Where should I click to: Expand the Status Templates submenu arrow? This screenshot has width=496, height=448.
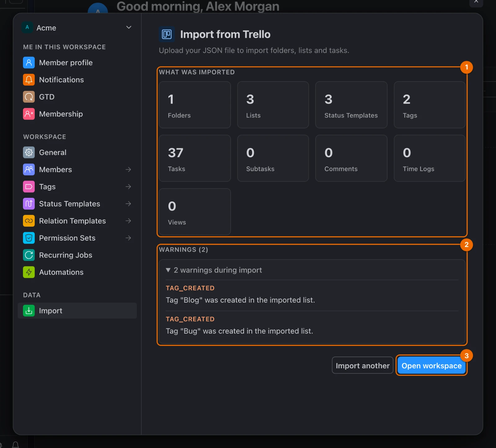click(128, 204)
